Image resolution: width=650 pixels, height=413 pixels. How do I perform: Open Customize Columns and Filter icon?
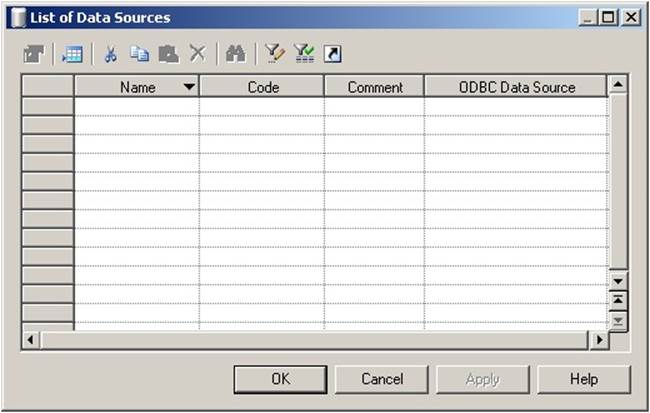click(274, 54)
